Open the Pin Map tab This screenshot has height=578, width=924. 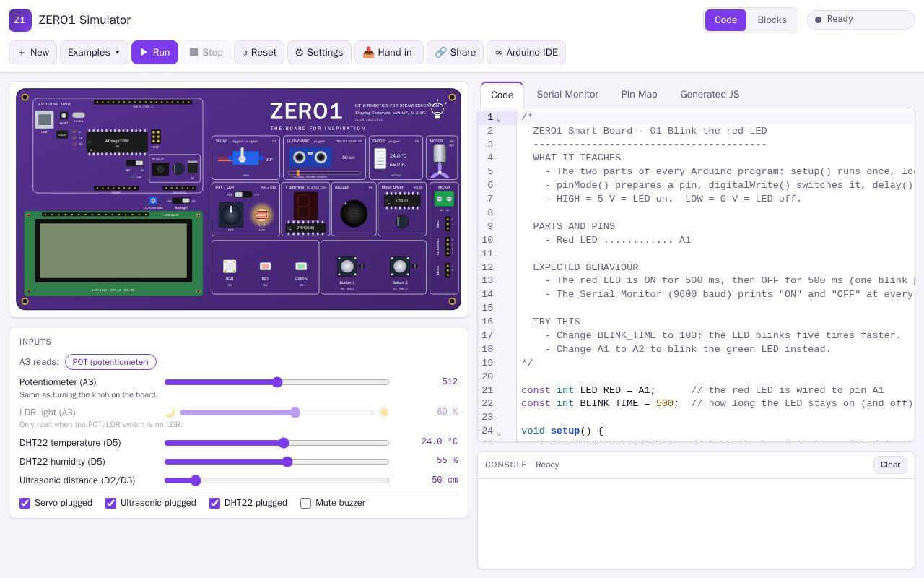(639, 95)
